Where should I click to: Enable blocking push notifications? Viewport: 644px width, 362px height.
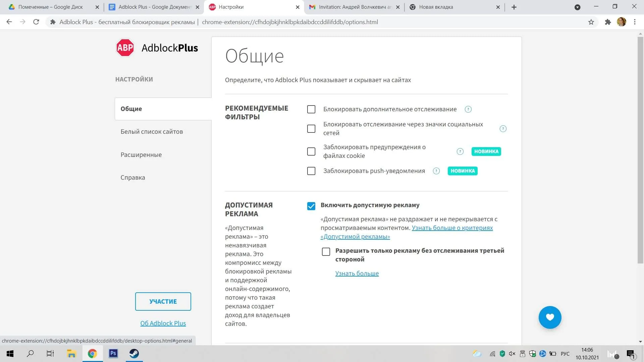[311, 171]
